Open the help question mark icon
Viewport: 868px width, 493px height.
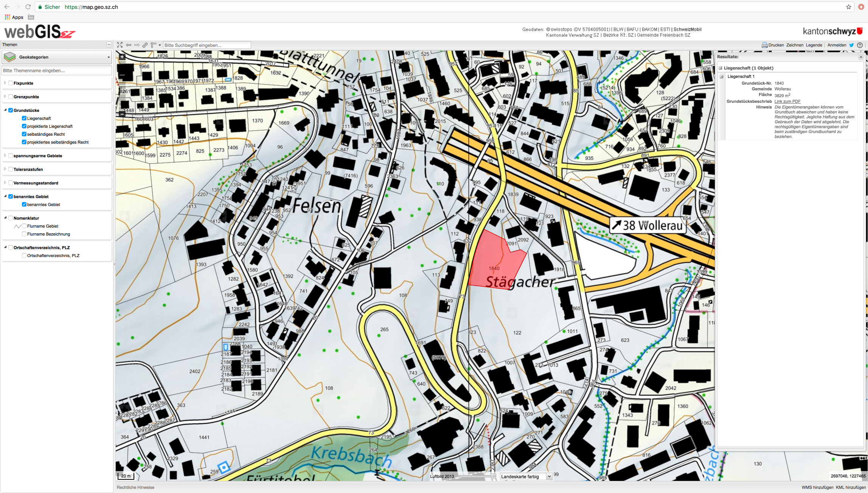pos(860,45)
